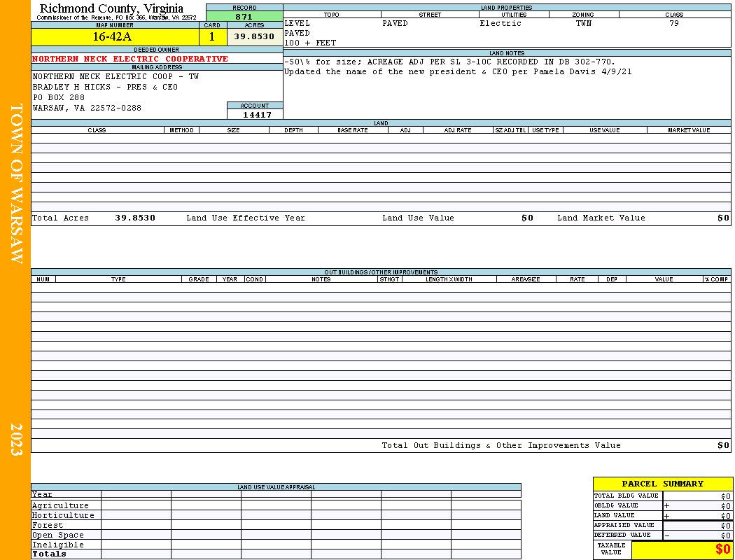This screenshot has height=560, width=735.
Task: Click the DEFERRED VALUE $0 amount
Action: (726, 535)
